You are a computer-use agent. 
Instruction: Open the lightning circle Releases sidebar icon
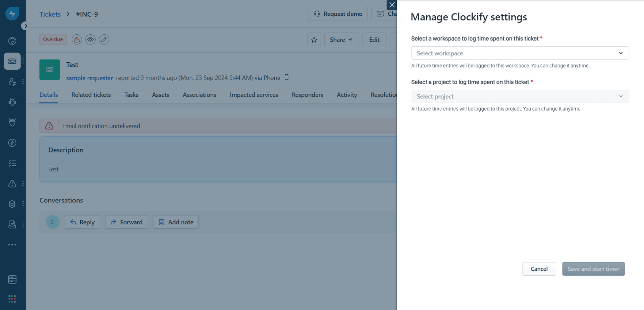pos(12,143)
